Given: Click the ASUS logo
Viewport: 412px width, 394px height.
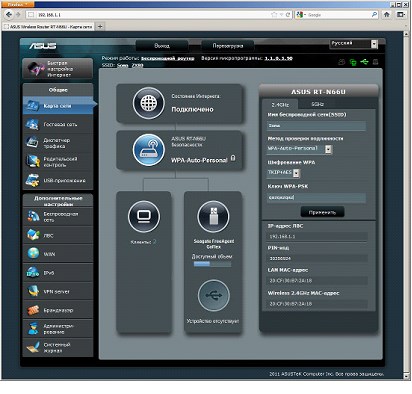Looking at the screenshot, I should coord(43,46).
